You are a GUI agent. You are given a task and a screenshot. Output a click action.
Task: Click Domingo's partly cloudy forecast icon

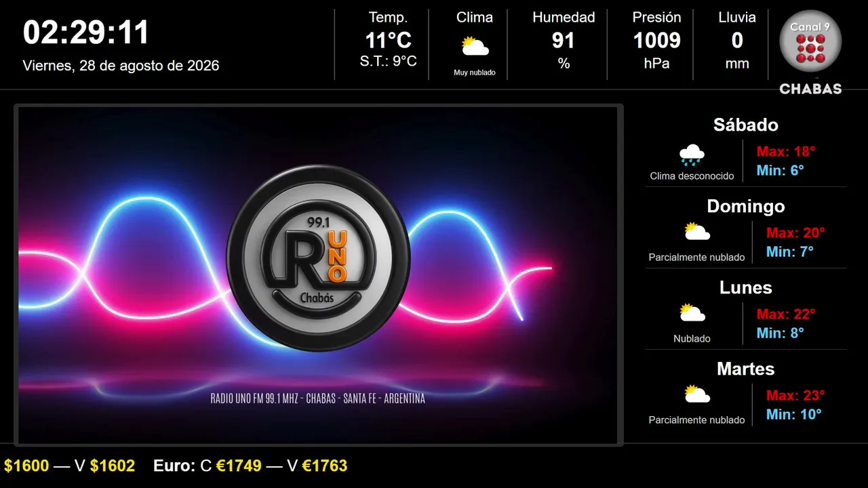[x=696, y=232]
